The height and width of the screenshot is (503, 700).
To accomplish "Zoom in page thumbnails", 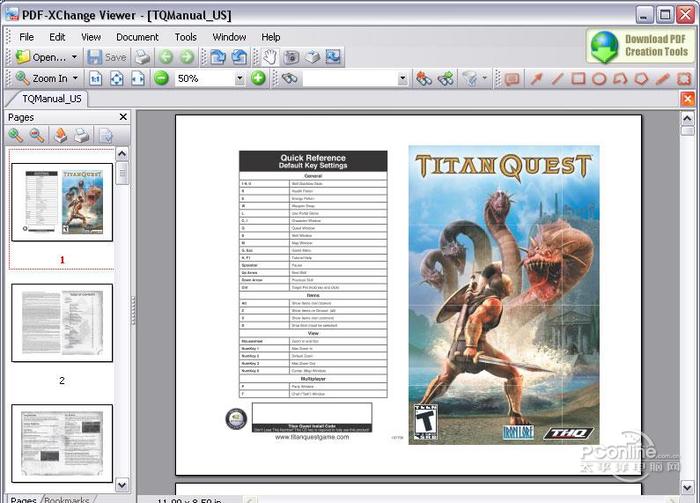I will (x=16, y=135).
